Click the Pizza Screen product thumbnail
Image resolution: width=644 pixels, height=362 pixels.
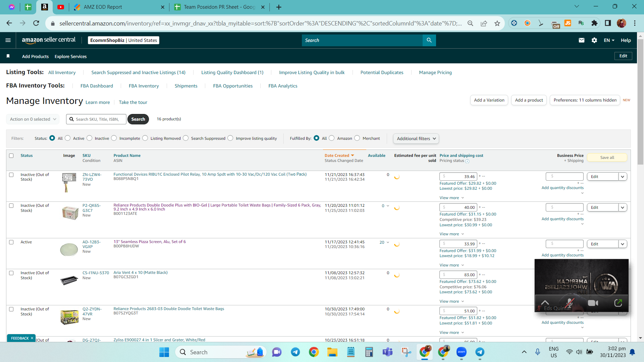click(x=69, y=249)
